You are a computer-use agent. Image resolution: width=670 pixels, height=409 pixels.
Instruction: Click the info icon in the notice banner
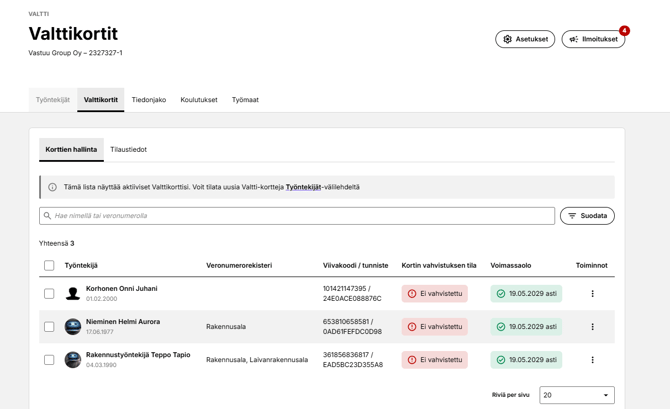point(52,187)
